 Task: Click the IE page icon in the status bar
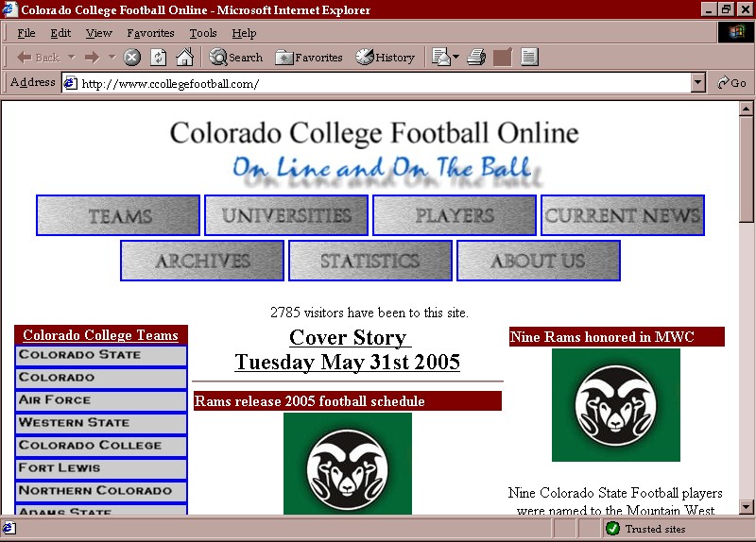click(9, 529)
